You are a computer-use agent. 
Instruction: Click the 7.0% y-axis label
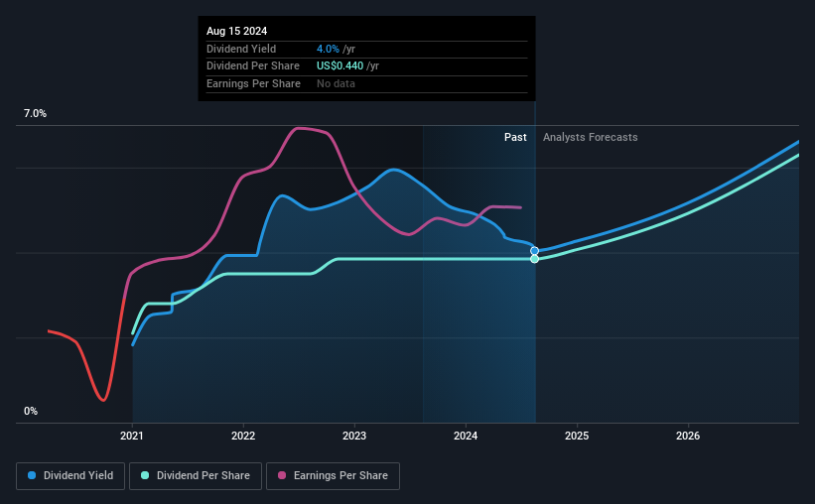tap(35, 114)
